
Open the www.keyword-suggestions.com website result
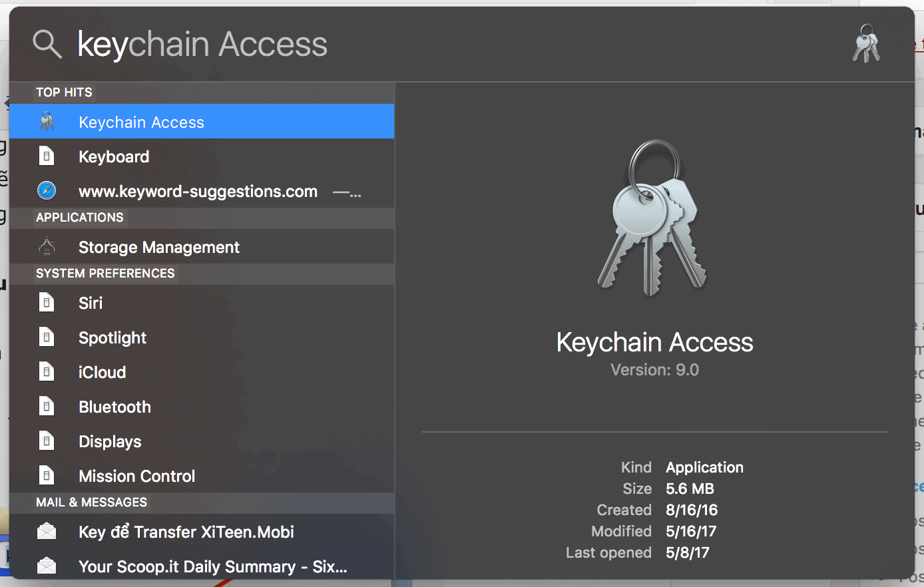coord(198,190)
